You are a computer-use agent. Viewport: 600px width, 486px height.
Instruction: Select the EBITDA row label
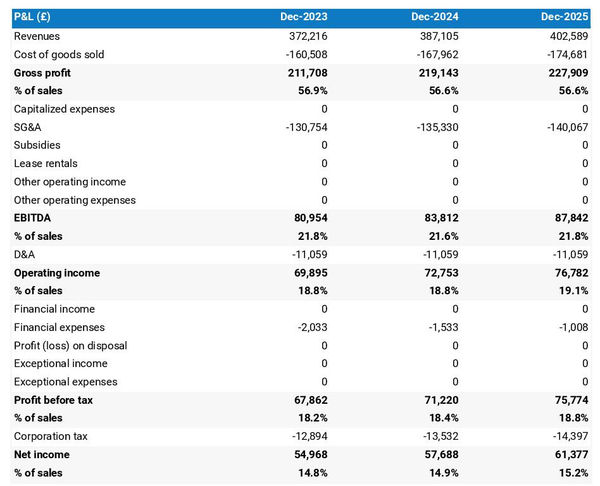pyautogui.click(x=34, y=218)
